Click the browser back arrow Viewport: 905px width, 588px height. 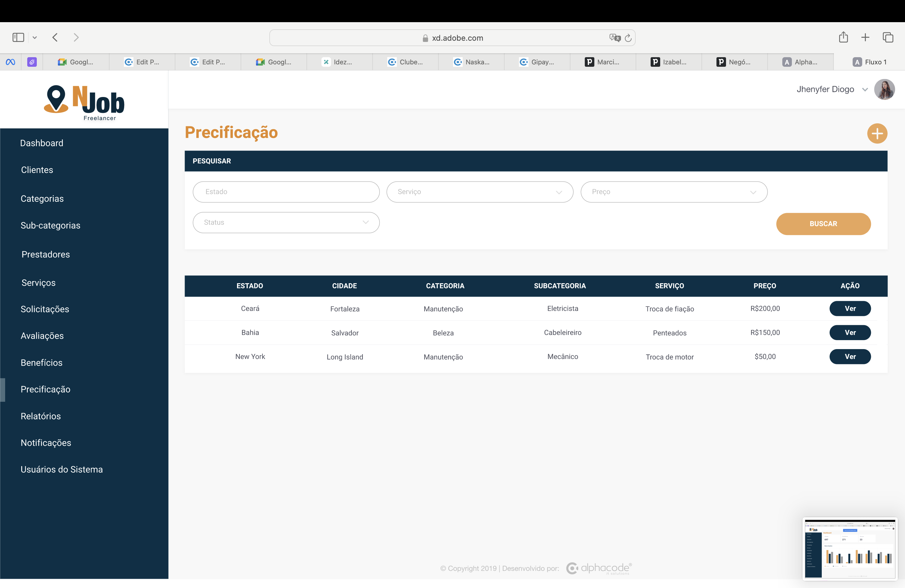tap(55, 37)
